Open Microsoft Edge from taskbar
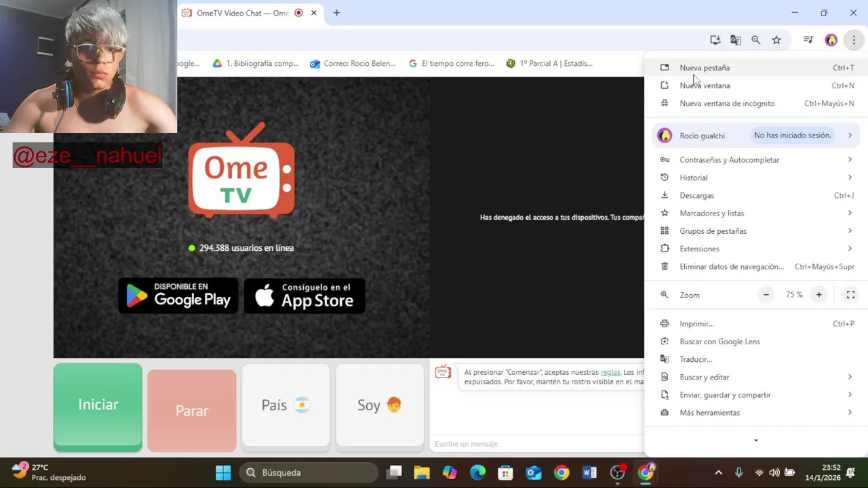 click(477, 472)
